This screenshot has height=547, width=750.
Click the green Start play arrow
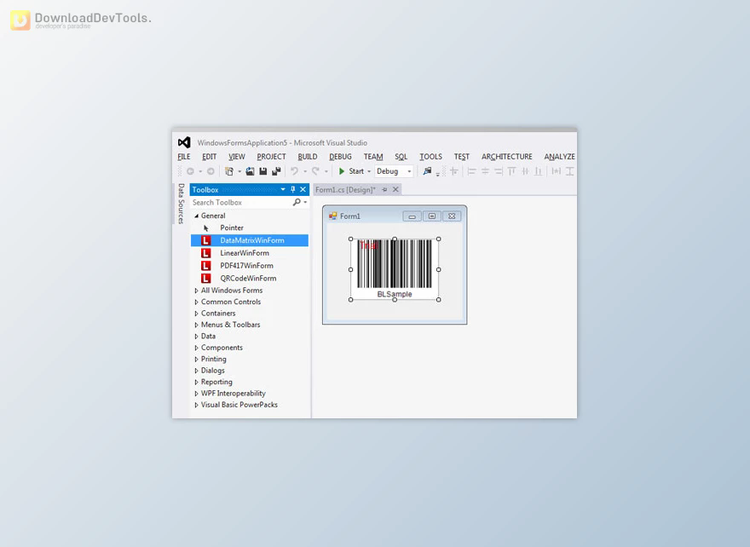342,171
